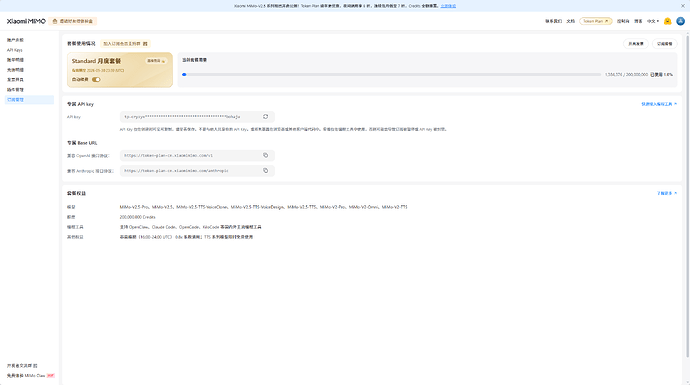The image size is (690, 385).
Task: Open the developer group link with the QR icon at the sidebar bottom
Action: pyautogui.click(x=22, y=366)
